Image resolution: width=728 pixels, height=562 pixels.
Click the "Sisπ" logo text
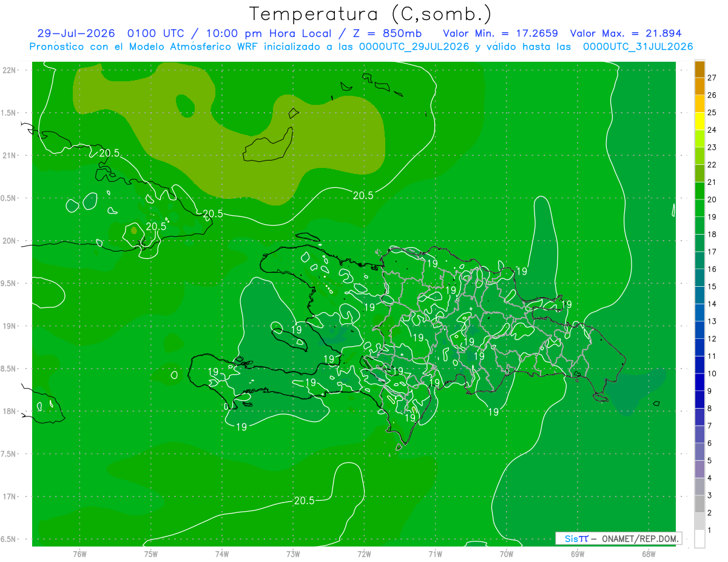[x=576, y=538]
